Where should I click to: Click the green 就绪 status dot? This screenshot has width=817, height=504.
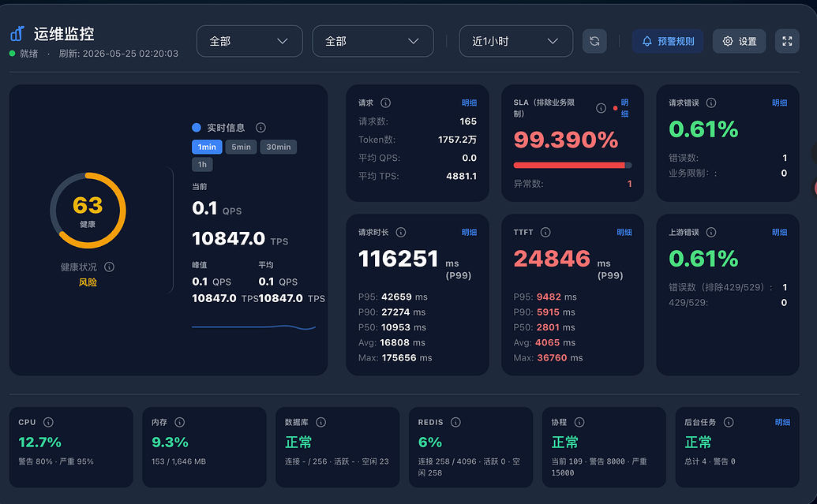(x=12, y=53)
